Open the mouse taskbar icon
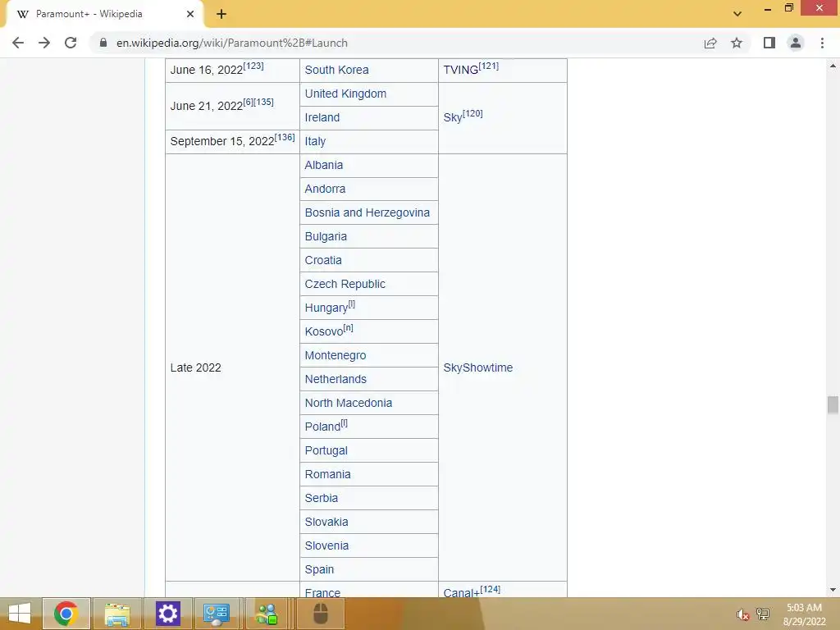 pos(321,614)
